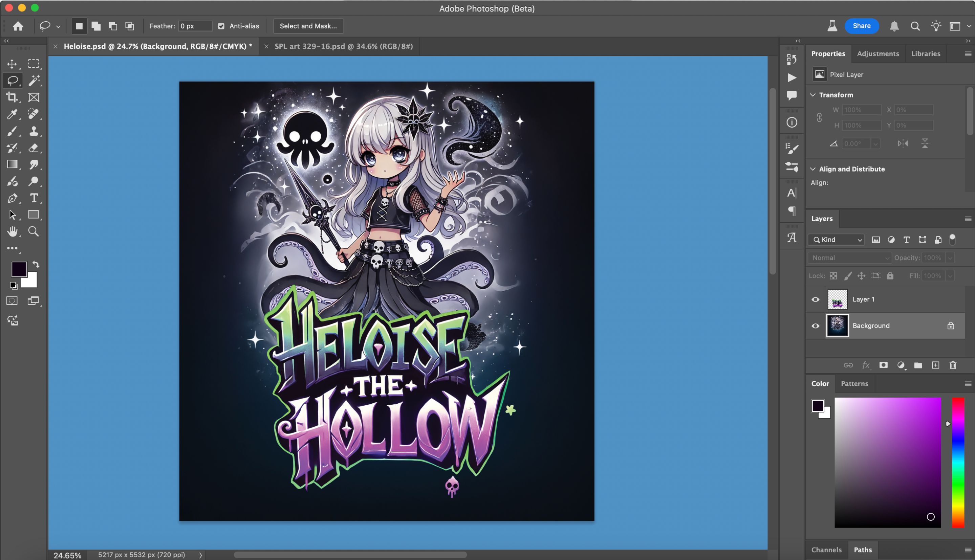Image resolution: width=975 pixels, height=560 pixels.
Task: Switch to the Libraries tab
Action: (x=925, y=53)
